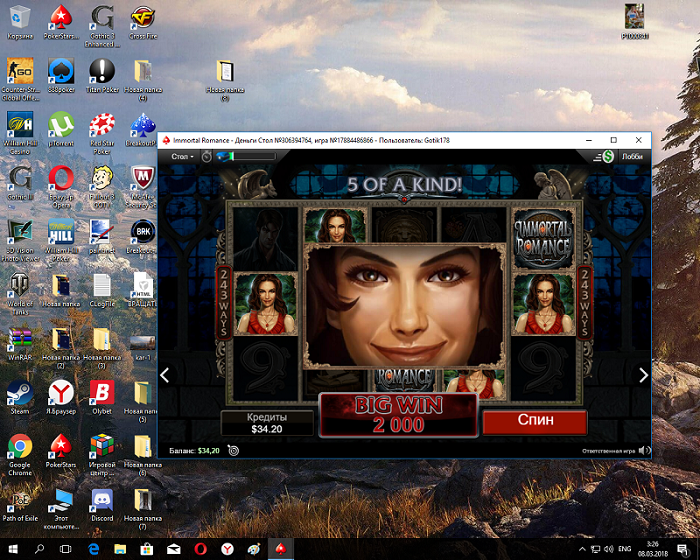Open Fallout 3 GOTY shortcut
The width and height of the screenshot is (700, 560).
102,187
